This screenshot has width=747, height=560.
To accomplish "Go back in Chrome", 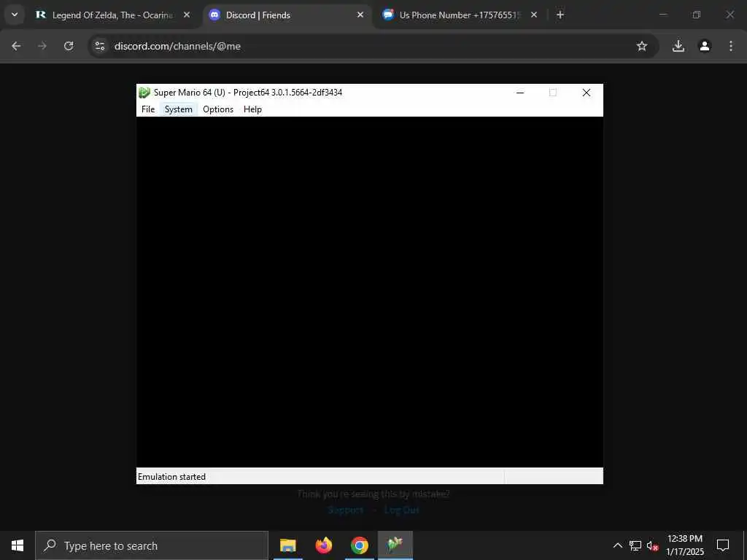I will [x=16, y=46].
